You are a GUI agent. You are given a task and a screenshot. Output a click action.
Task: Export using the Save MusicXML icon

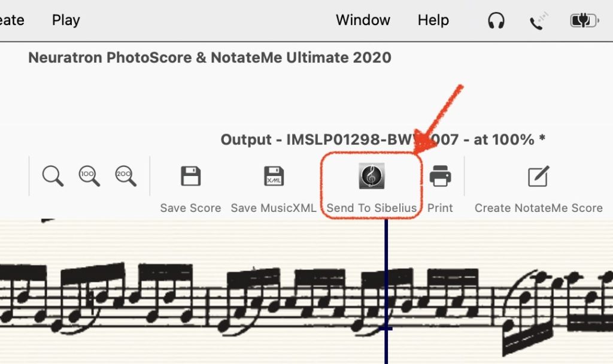[x=274, y=177]
